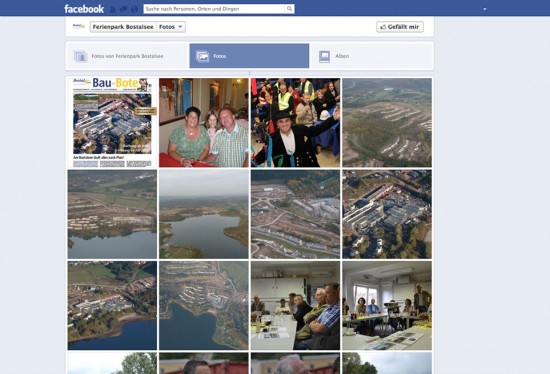This screenshot has height=374, width=550.
Task: Click the Facebook logo
Action: point(84,9)
